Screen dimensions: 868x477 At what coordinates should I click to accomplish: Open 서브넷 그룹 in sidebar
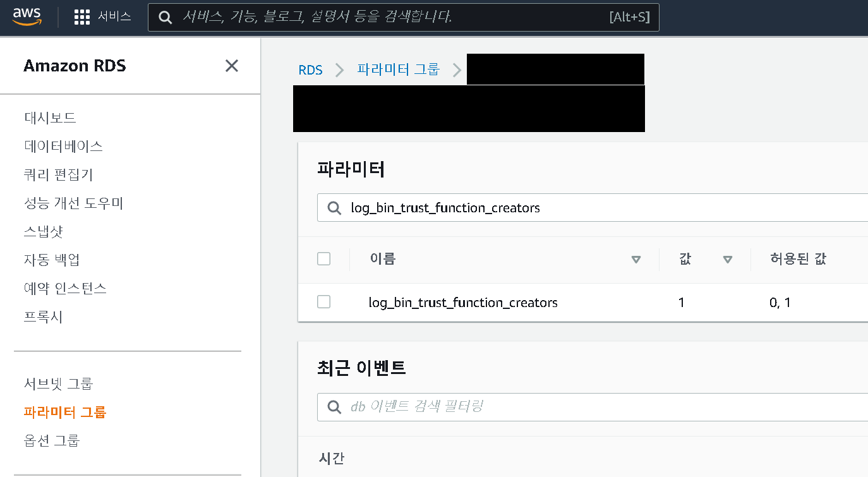(58, 383)
